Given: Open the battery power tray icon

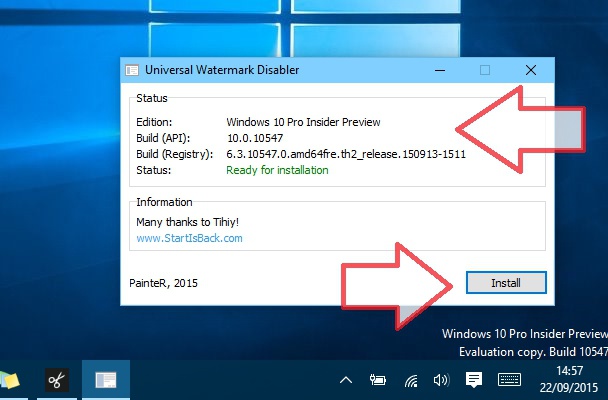Looking at the screenshot, I should [378, 380].
